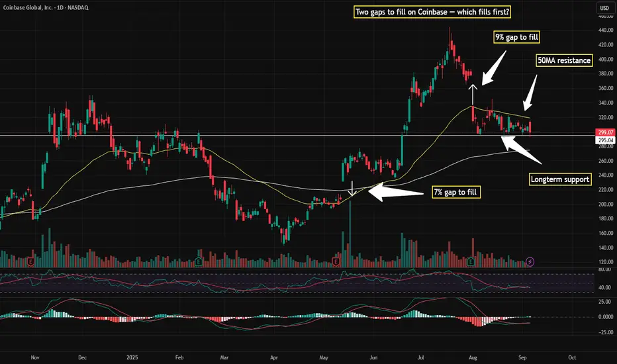
Task: Select the 'Longterm support' note
Action: coord(560,179)
